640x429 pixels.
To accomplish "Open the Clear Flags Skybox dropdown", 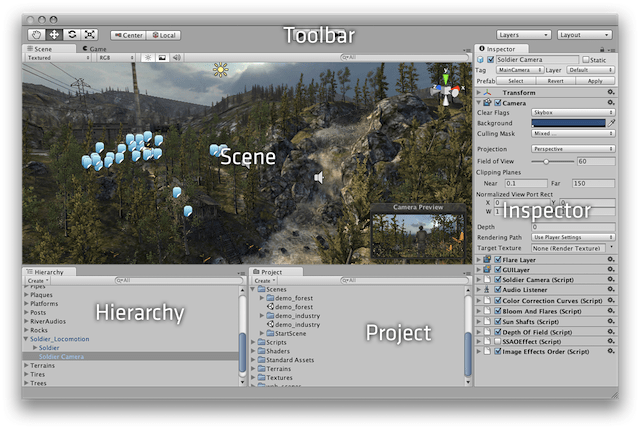I will [x=573, y=112].
